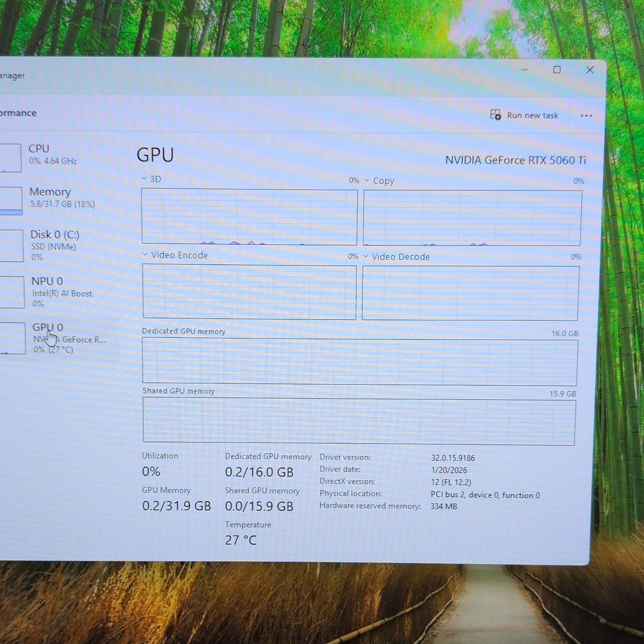The width and height of the screenshot is (644, 644).
Task: Click the 334 MB hardware reserved value
Action: point(444,506)
